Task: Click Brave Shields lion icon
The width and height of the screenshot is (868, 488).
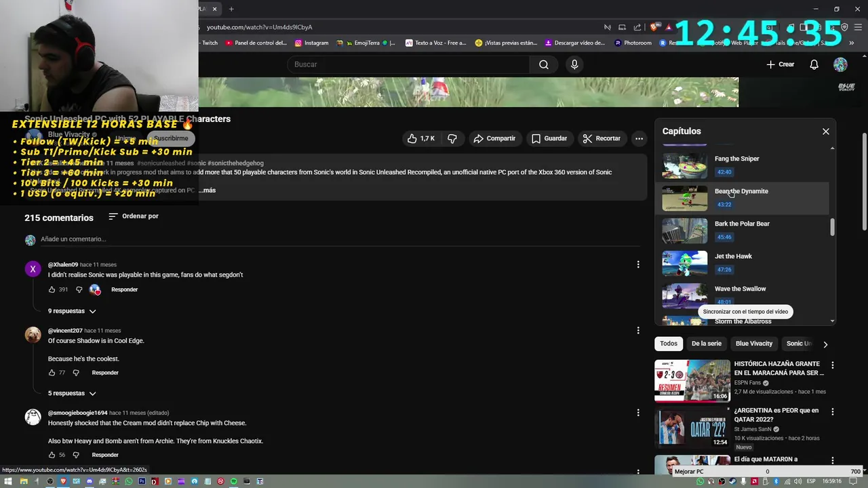Action: 654,27
